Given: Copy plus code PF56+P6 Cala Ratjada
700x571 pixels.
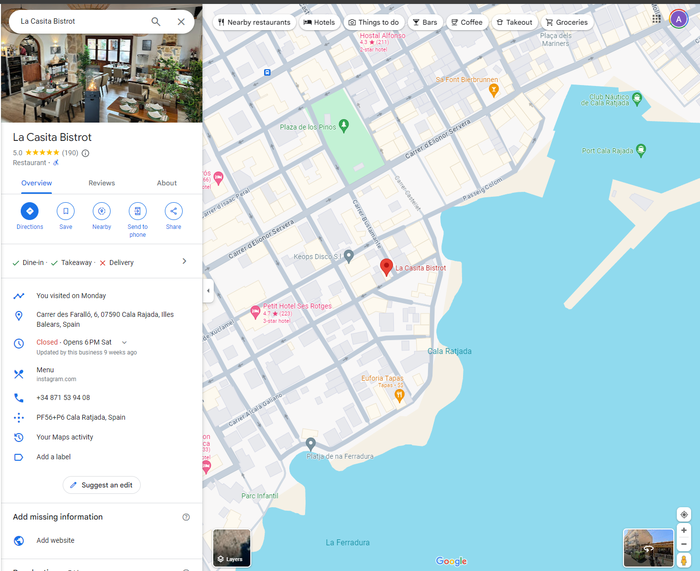Looking at the screenshot, I should [102, 417].
